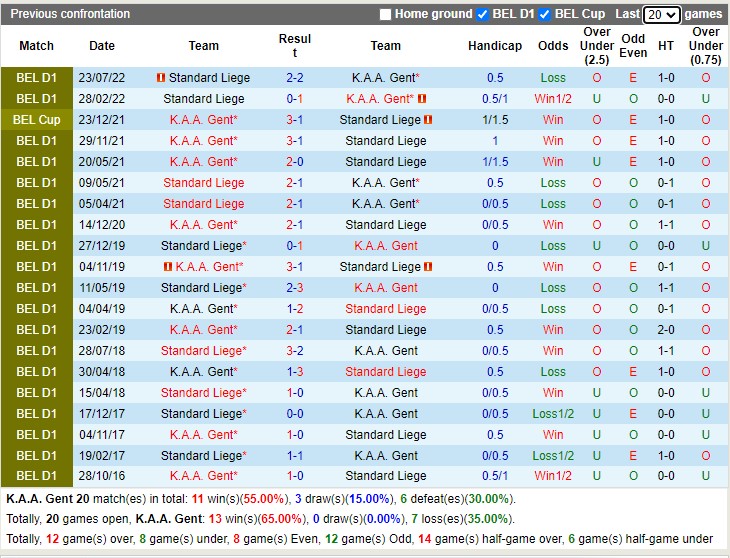This screenshot has width=730, height=558.
Task: Click the 55.00% win percentage in summary
Action: (x=264, y=499)
